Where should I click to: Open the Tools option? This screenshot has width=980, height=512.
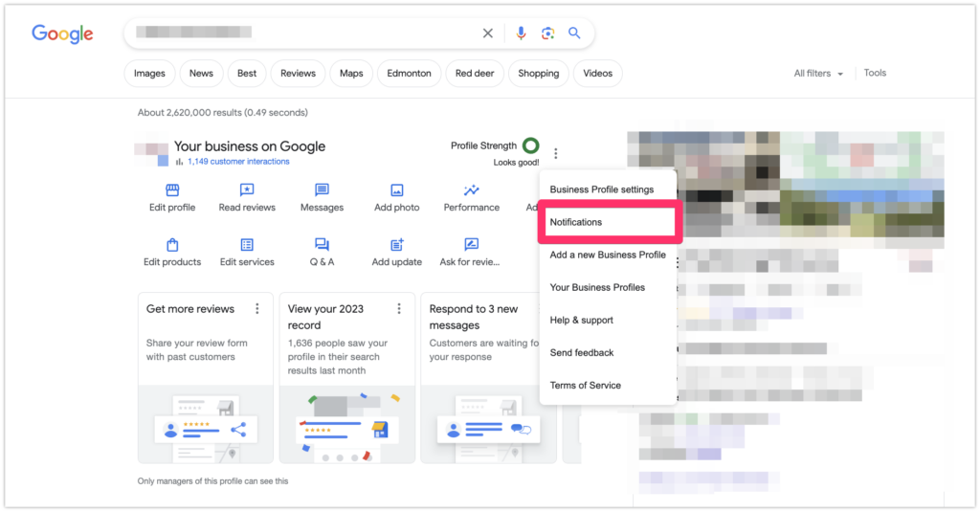point(875,73)
